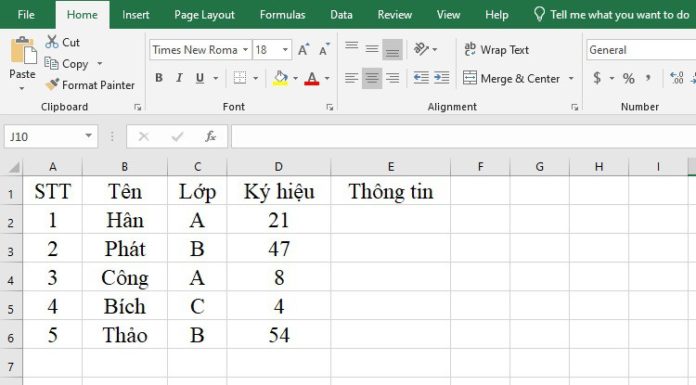The image size is (696, 385).
Task: Open font size dropdown
Action: coord(285,50)
